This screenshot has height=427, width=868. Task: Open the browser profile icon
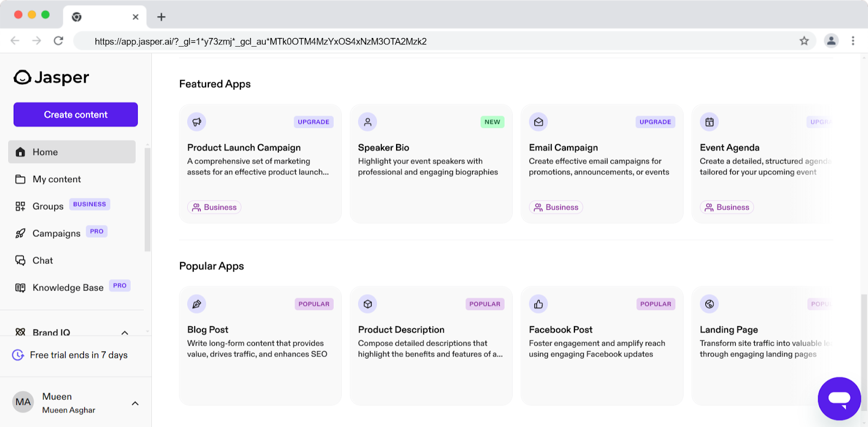pyautogui.click(x=831, y=41)
